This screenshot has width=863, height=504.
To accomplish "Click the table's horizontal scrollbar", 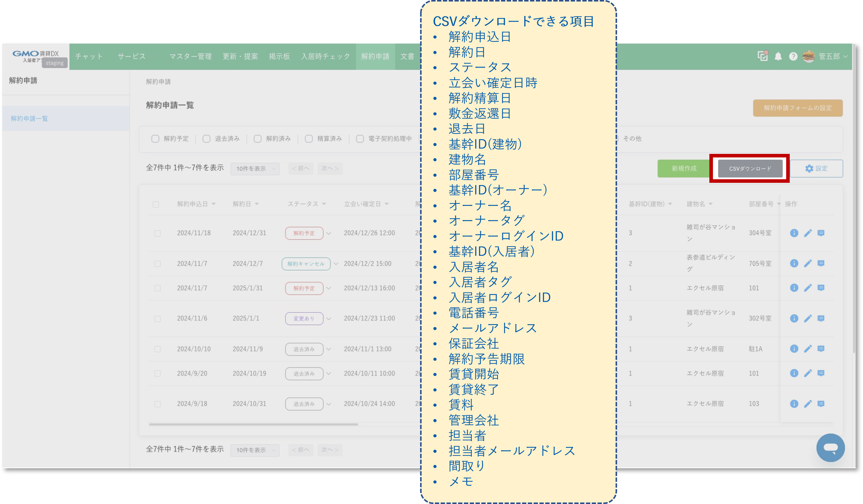I will coord(254,424).
